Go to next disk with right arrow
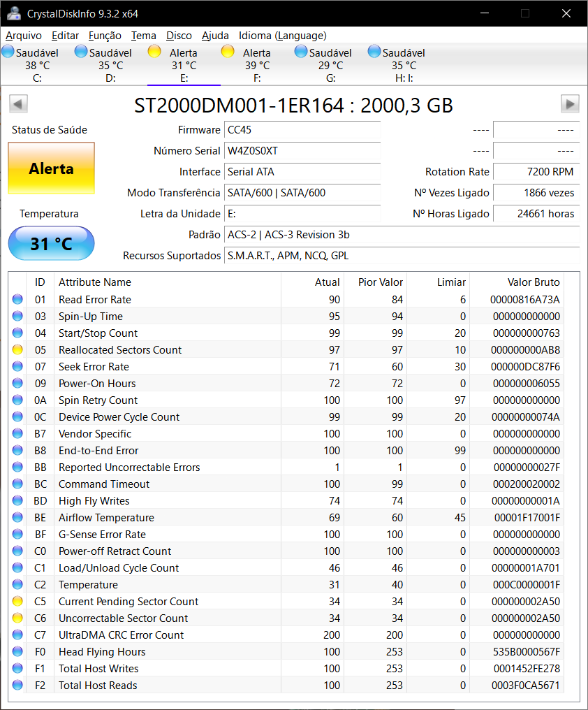The height and width of the screenshot is (710, 588). (x=570, y=103)
